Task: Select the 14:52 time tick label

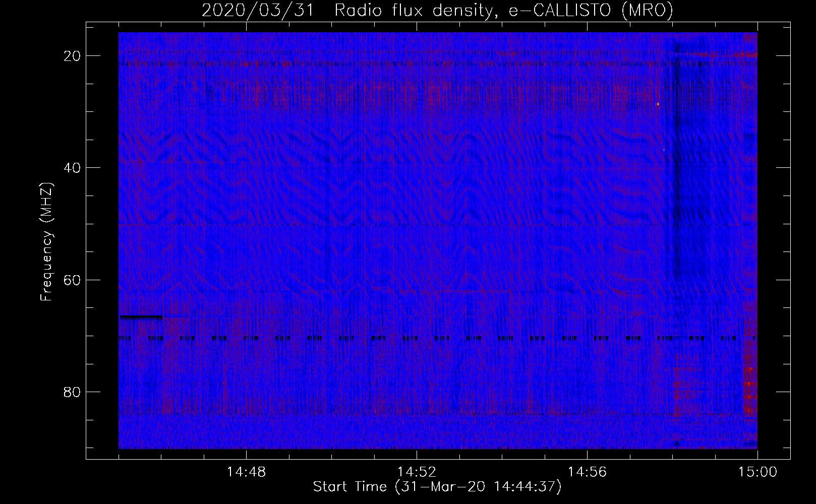Action: (x=417, y=472)
